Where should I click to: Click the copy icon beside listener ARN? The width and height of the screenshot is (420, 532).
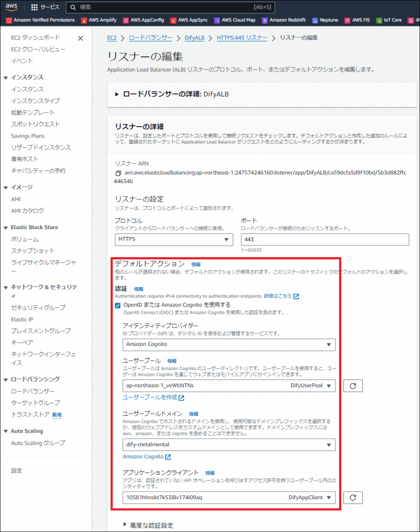(118, 173)
